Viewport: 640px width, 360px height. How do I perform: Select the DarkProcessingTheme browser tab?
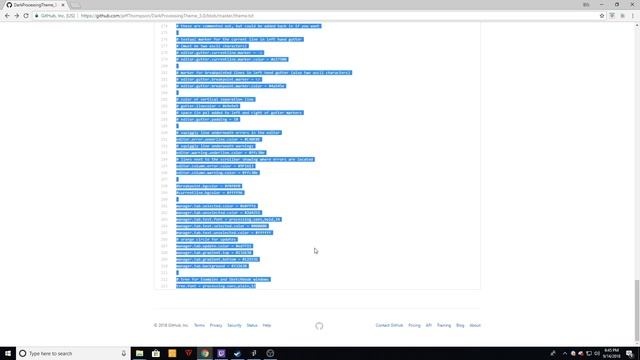35,5
